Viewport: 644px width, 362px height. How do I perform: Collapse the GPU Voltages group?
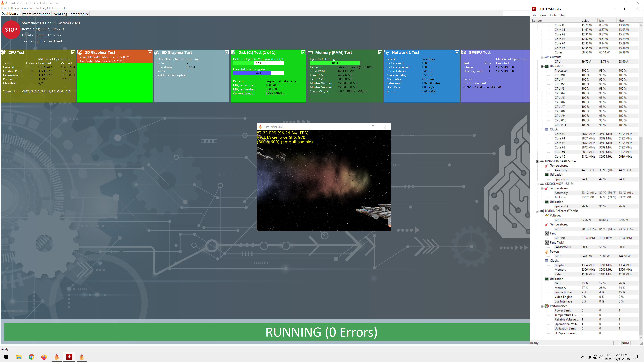pyautogui.click(x=542, y=215)
